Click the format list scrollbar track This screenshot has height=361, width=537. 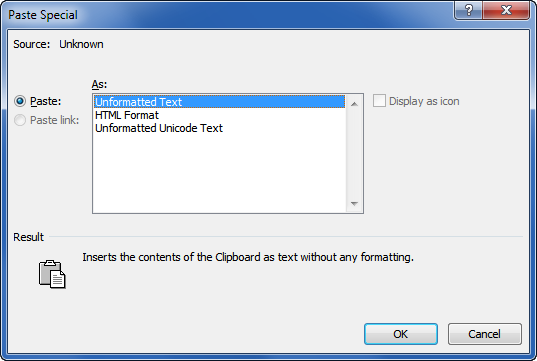click(x=354, y=154)
